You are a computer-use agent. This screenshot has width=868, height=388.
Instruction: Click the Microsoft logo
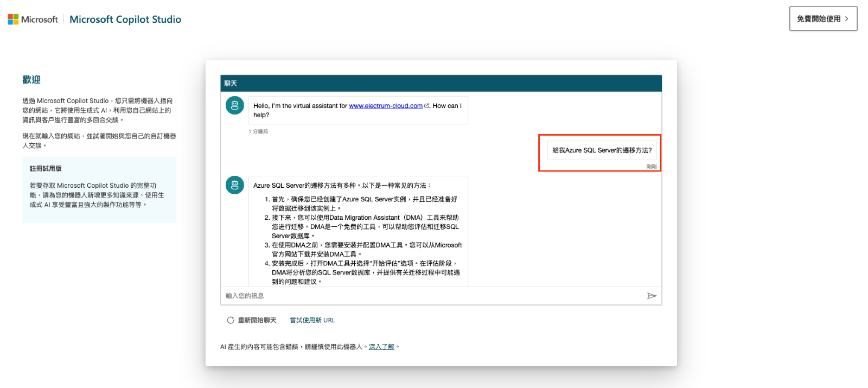pyautogui.click(x=33, y=20)
